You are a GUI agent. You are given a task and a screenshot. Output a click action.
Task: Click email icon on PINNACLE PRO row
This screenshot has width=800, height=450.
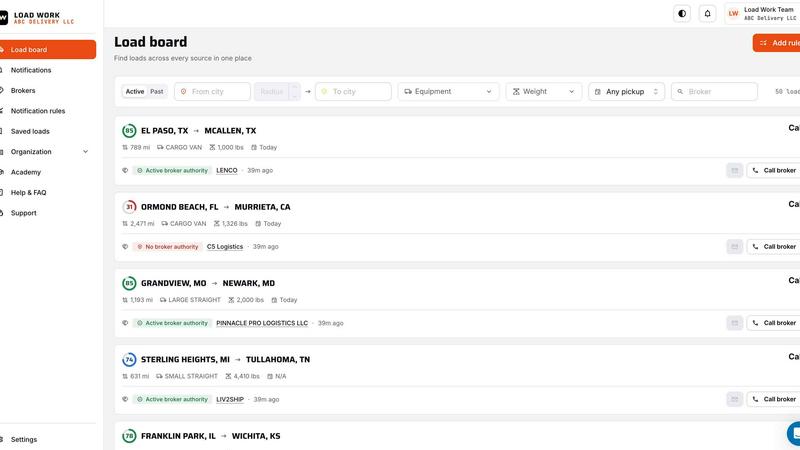735,323
